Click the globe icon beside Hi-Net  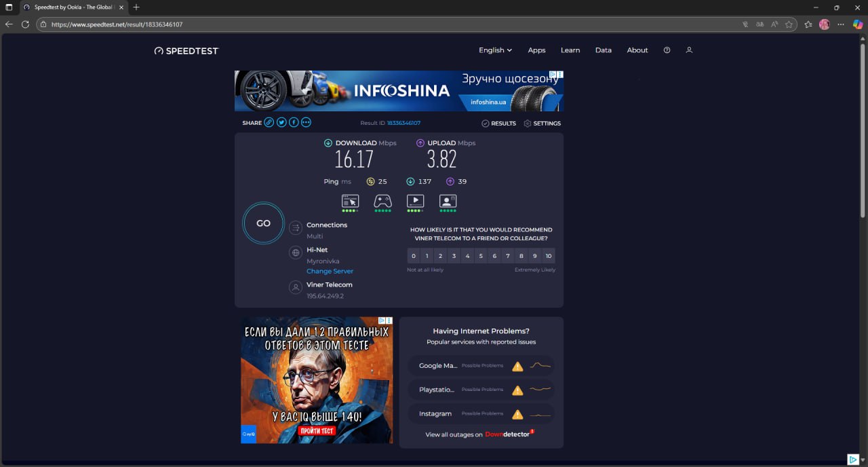click(296, 253)
